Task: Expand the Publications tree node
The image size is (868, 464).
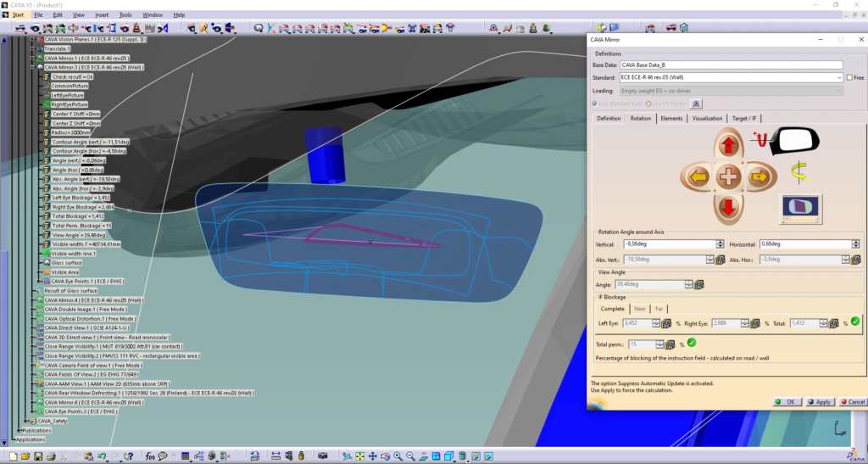Action: click(x=19, y=430)
